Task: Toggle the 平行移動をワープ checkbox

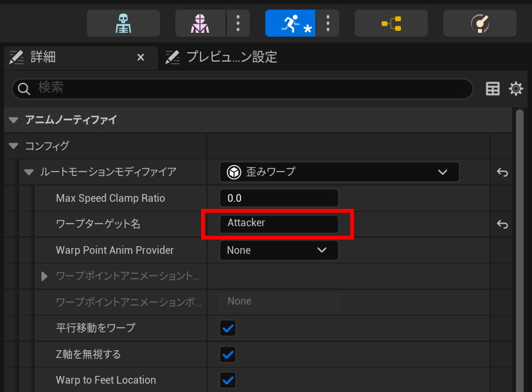Action: [228, 328]
